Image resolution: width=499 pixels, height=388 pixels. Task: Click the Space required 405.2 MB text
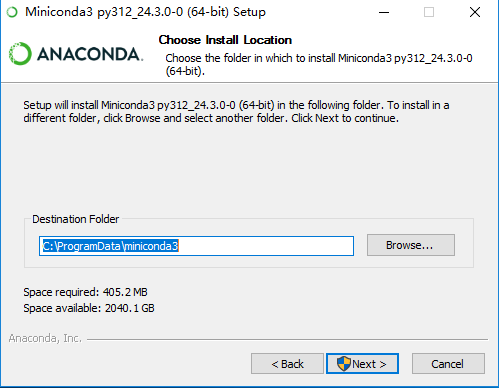coord(85,292)
